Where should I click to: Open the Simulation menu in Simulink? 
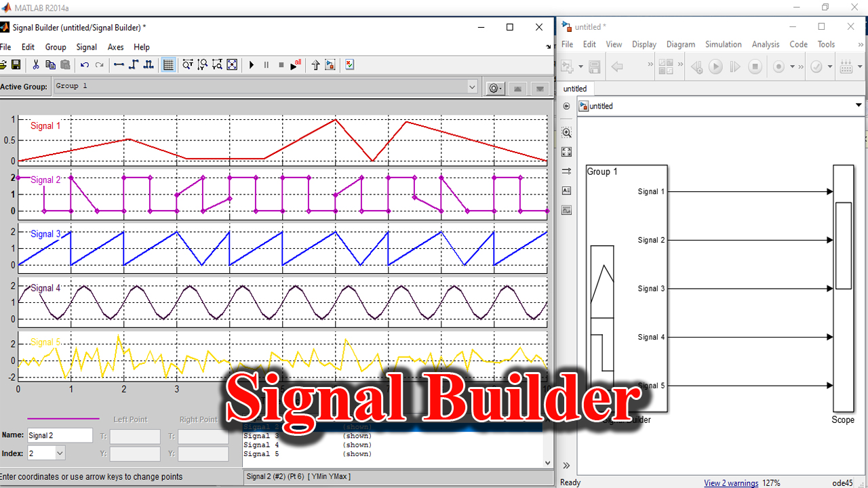723,44
